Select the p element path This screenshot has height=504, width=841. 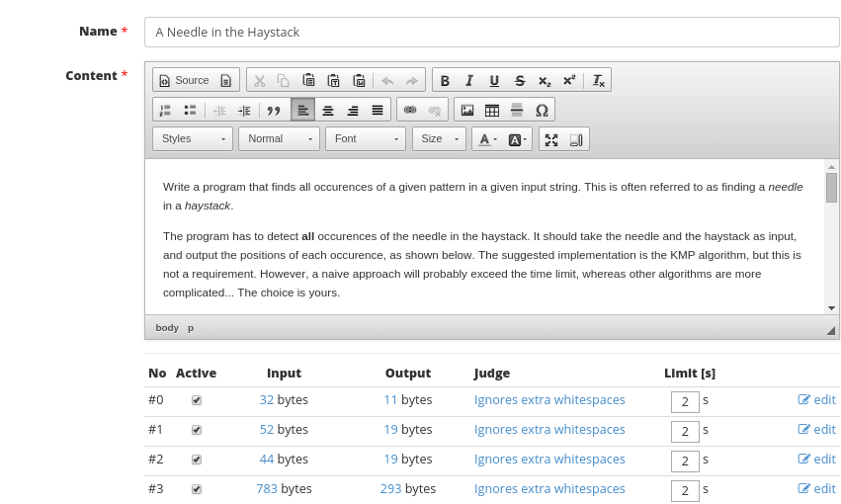tap(191, 328)
